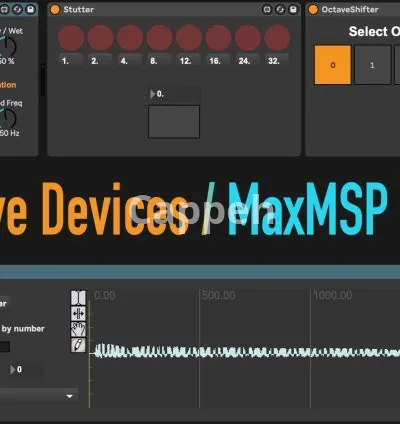This screenshot has width=400, height=424.
Task: Select octave 0 in OctaveShifter
Action: (333, 65)
